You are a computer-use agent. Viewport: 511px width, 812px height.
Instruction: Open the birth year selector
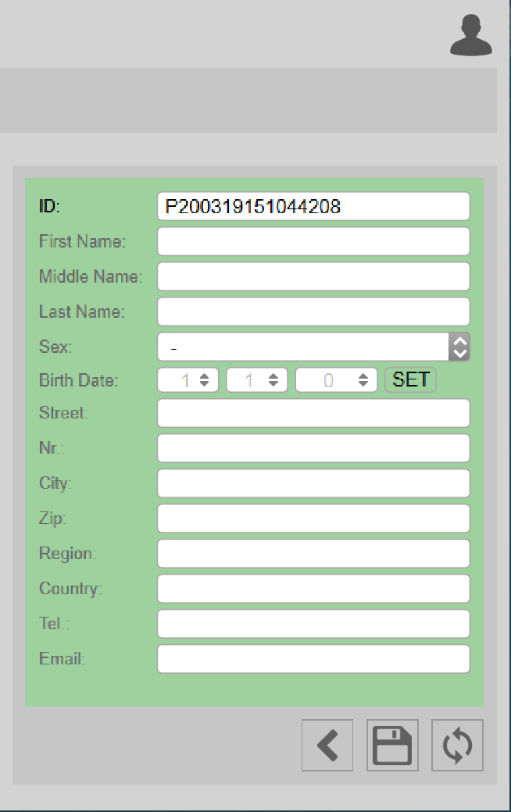336,380
